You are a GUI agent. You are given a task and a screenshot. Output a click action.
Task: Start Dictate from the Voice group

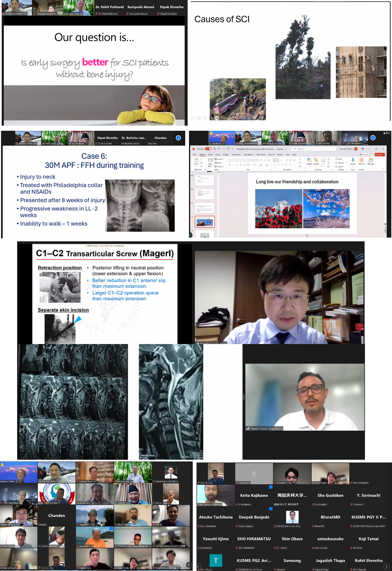pos(353,161)
